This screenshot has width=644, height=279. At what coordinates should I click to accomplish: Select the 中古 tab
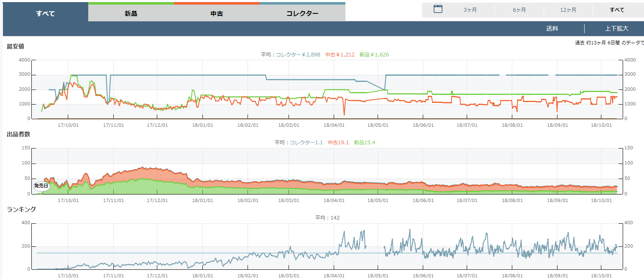click(x=217, y=13)
